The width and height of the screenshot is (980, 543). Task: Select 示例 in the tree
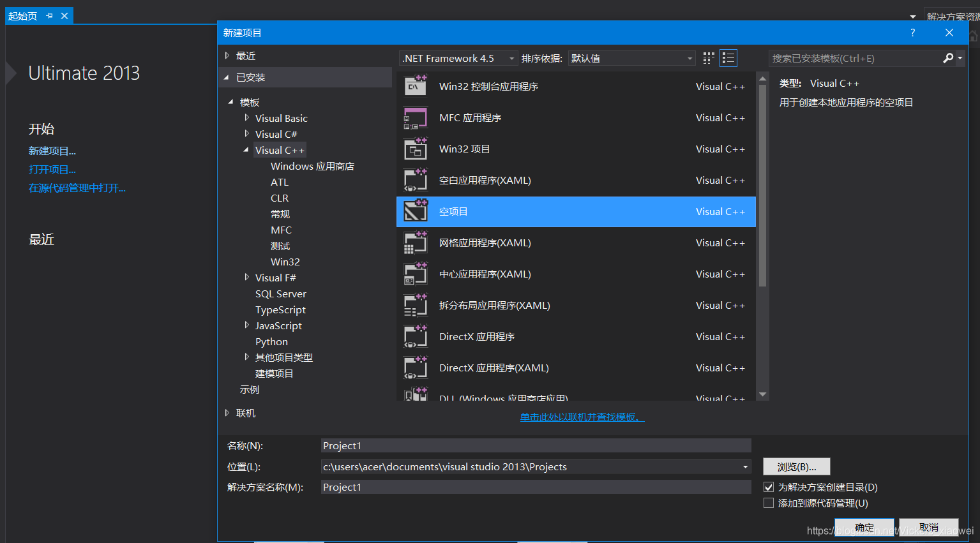[x=250, y=389]
